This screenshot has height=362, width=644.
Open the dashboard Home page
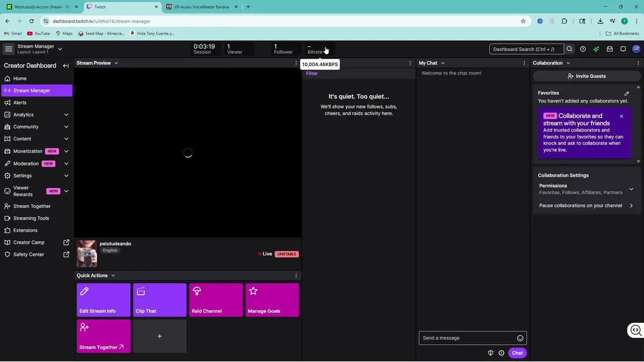point(36,78)
